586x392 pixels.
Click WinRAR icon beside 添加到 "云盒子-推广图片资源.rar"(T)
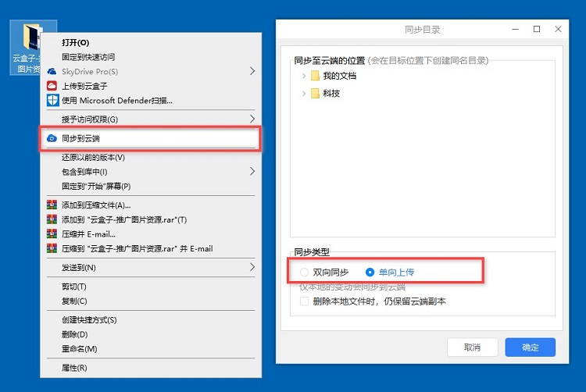click(52, 219)
